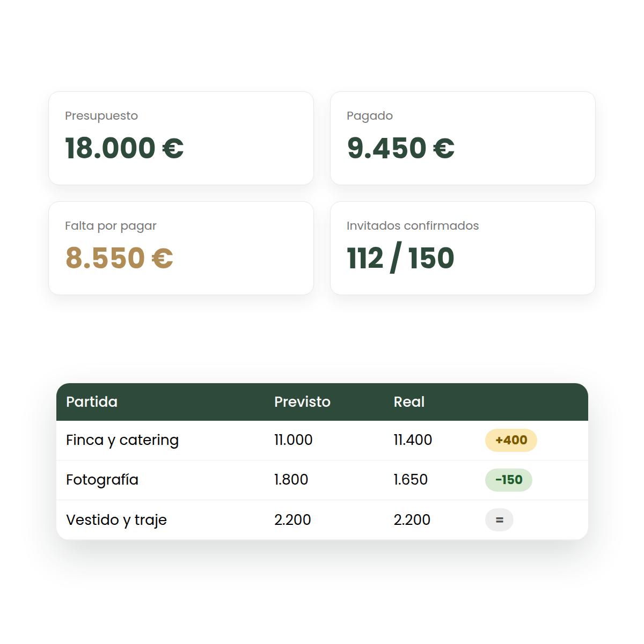Open the Pagado 9.450 € card
This screenshot has width=644, height=644.
[463, 138]
